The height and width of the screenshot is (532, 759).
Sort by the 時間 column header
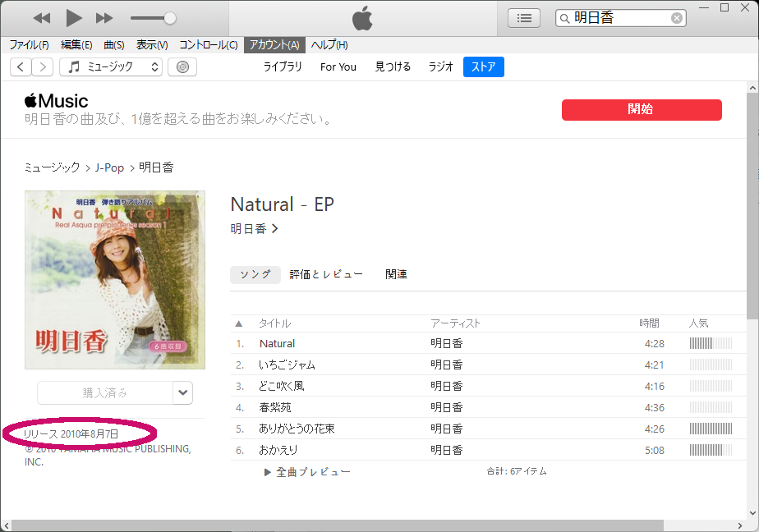pyautogui.click(x=649, y=323)
